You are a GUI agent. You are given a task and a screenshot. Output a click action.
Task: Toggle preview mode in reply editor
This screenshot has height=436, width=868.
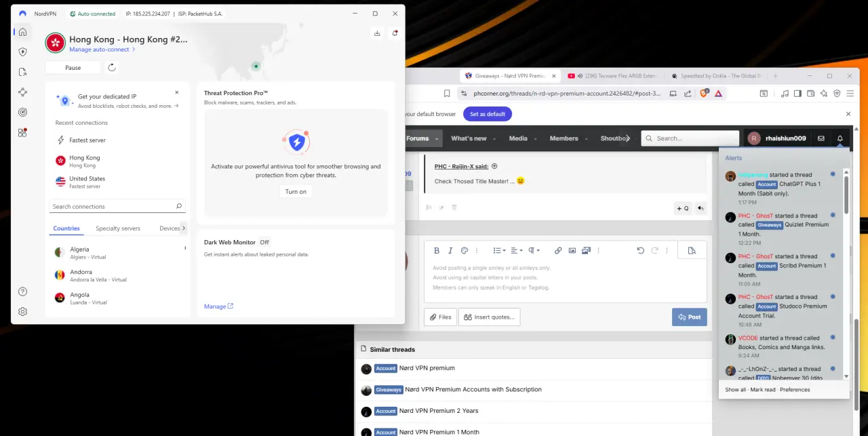click(x=692, y=250)
